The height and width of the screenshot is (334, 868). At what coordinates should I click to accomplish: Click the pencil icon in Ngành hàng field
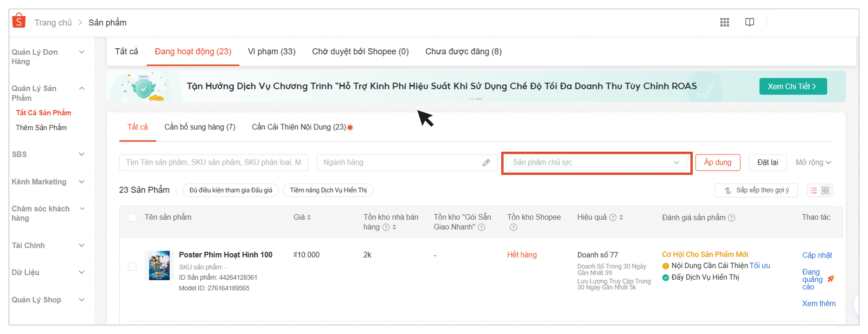(486, 162)
